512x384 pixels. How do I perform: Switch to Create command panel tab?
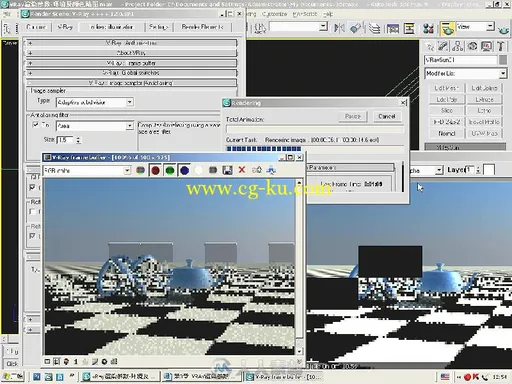(x=430, y=46)
